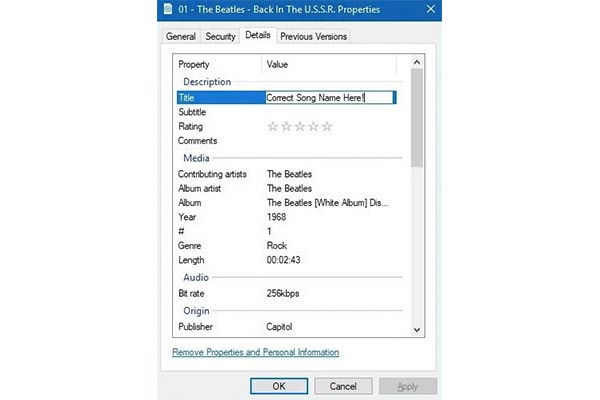600x400 pixels.
Task: Click the scrollbar down arrow
Action: [x=417, y=330]
